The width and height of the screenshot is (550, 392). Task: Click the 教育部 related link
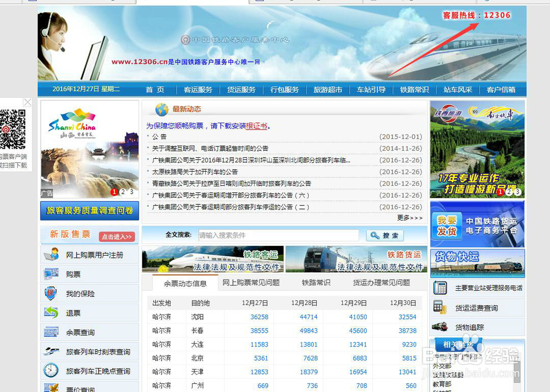[x=442, y=384]
